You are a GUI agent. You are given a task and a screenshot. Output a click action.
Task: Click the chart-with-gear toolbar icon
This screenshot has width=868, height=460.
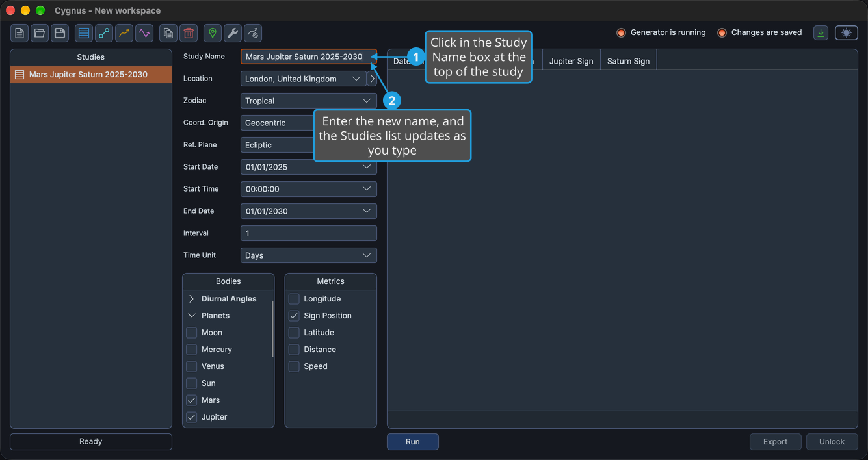click(x=253, y=33)
